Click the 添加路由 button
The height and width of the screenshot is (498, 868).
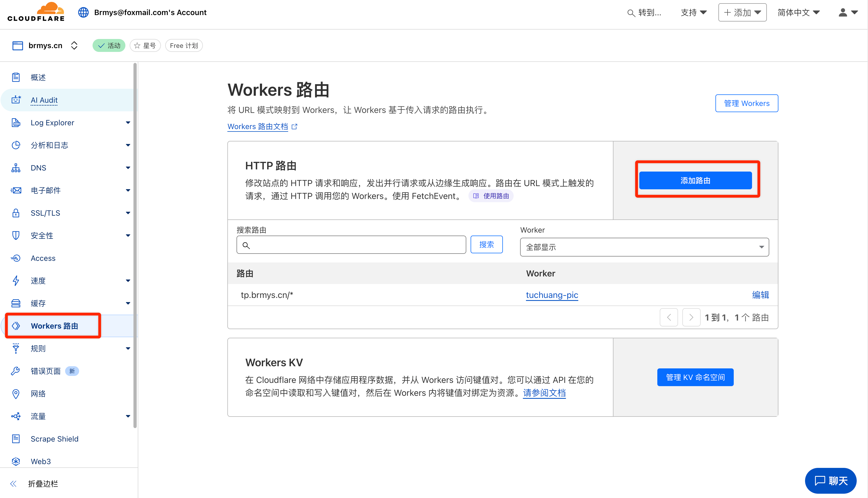[695, 180]
